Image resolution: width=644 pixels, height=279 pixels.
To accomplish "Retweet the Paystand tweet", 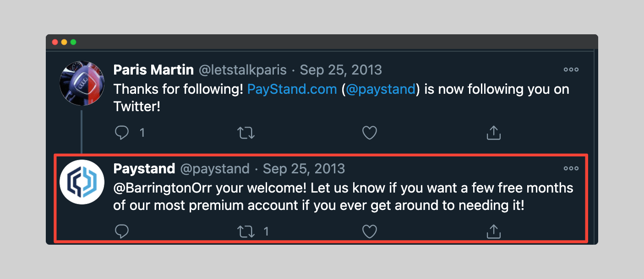I will point(246,231).
